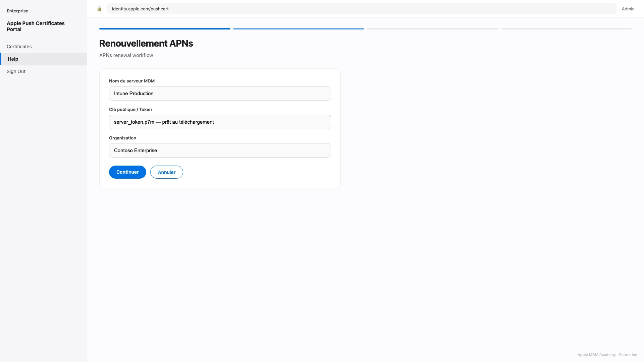Screen dimensions: 644x362
Task: Click the fourth progress step bar
Action: tap(566, 29)
